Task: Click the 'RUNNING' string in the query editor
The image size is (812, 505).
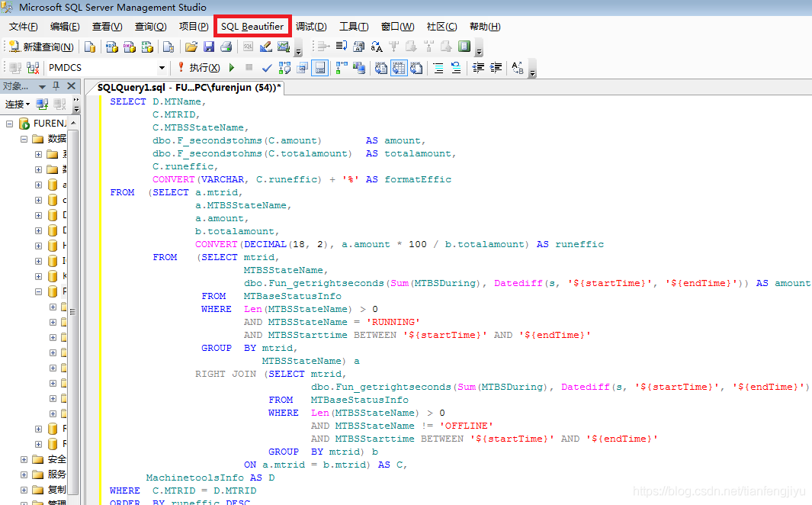Action: (393, 322)
